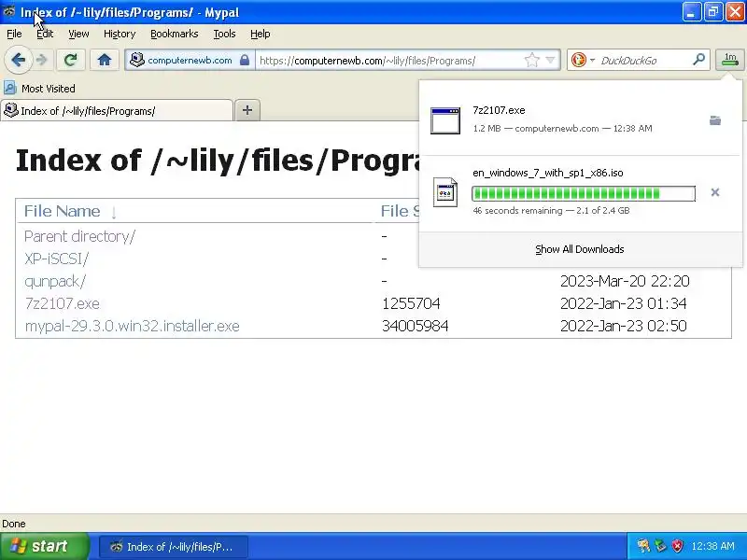Open the Bookmarks menu
The height and width of the screenshot is (560, 747).
(x=175, y=34)
